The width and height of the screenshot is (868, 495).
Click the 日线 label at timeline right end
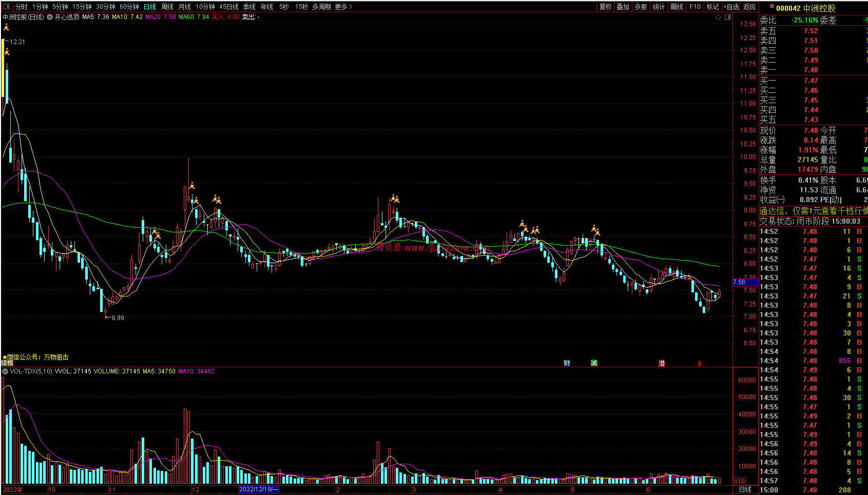coord(745,490)
